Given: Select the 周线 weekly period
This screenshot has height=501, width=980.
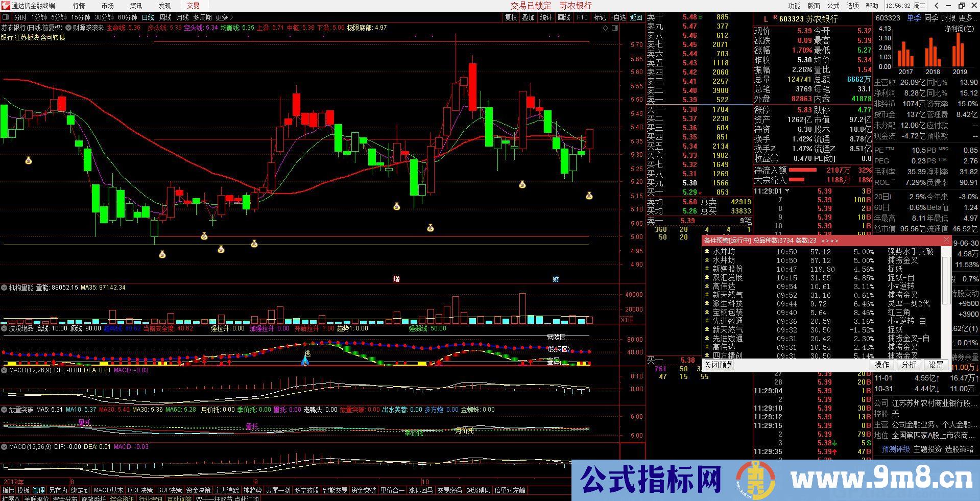Looking at the screenshot, I should (165, 17).
